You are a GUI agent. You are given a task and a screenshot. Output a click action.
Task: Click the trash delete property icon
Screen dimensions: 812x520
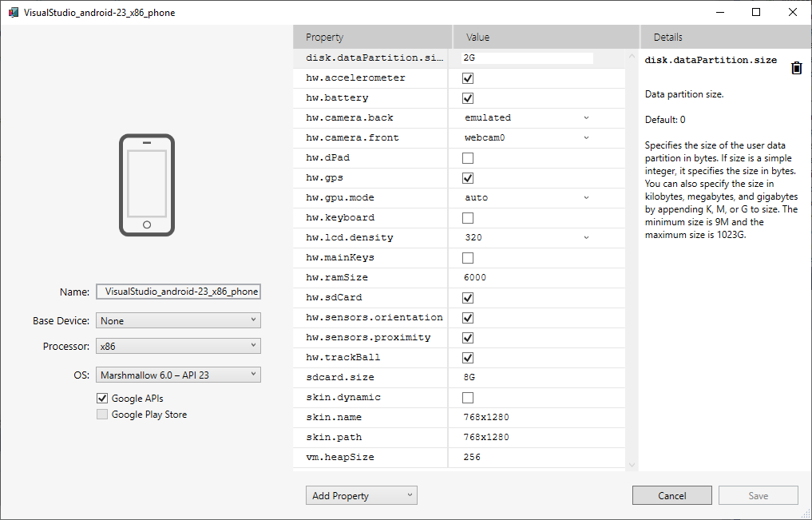pos(797,68)
